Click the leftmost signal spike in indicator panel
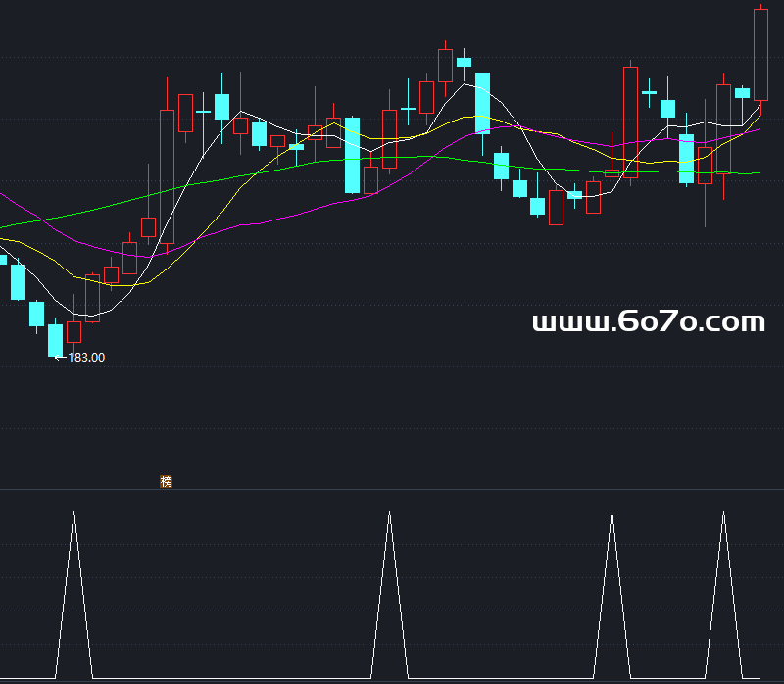This screenshot has height=684, width=784. [x=74, y=594]
